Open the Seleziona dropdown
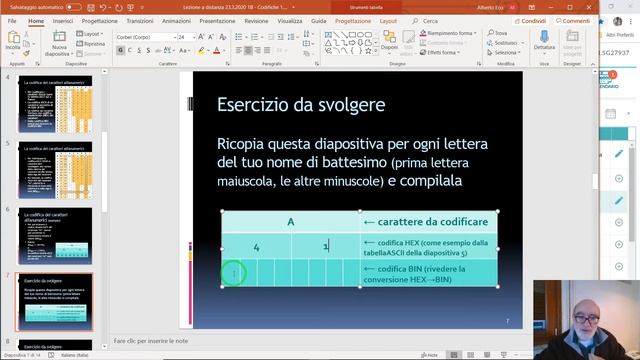 coord(504,53)
